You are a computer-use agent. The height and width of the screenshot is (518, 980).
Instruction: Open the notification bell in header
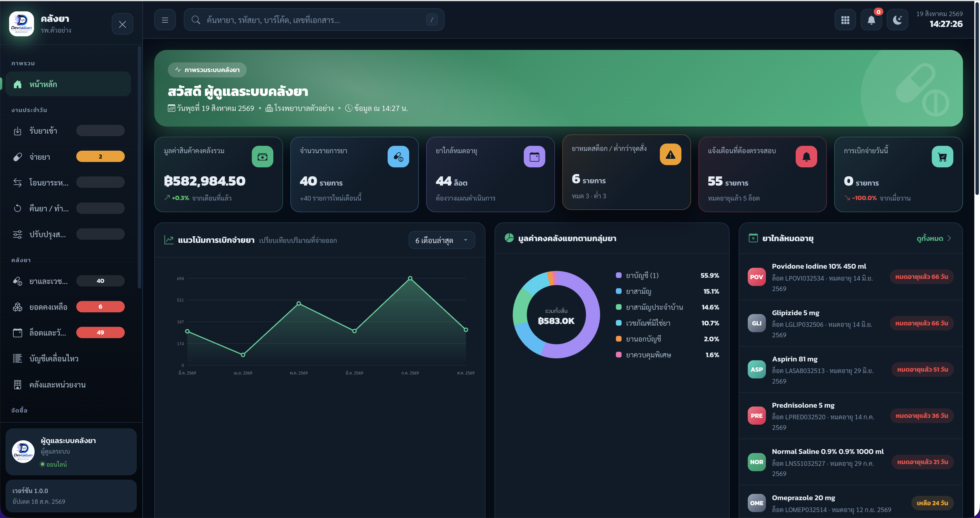point(871,20)
